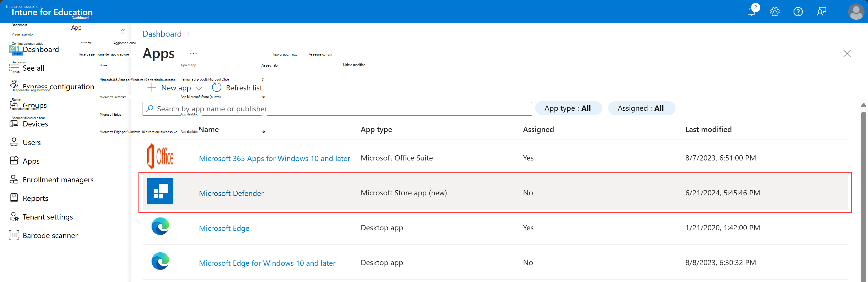Screen dimensions: 868x282
Task: Open the Assigned : All filter
Action: pyautogui.click(x=641, y=108)
